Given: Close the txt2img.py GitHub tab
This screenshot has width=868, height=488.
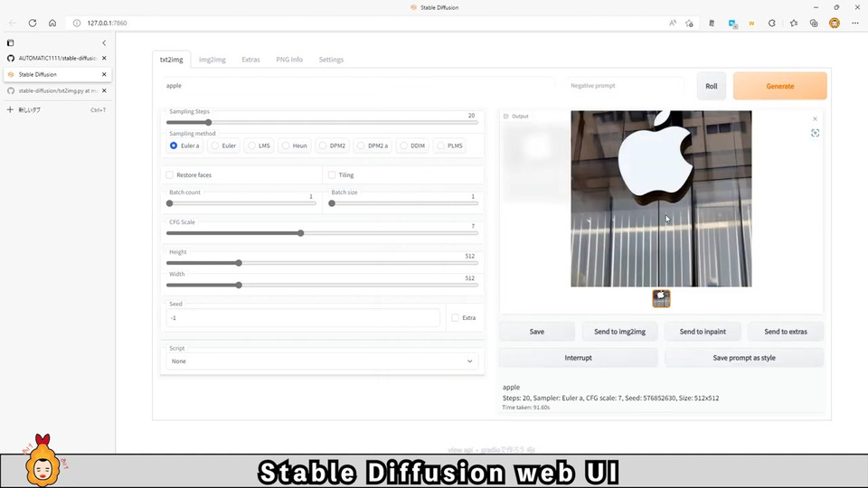Looking at the screenshot, I should pos(104,90).
